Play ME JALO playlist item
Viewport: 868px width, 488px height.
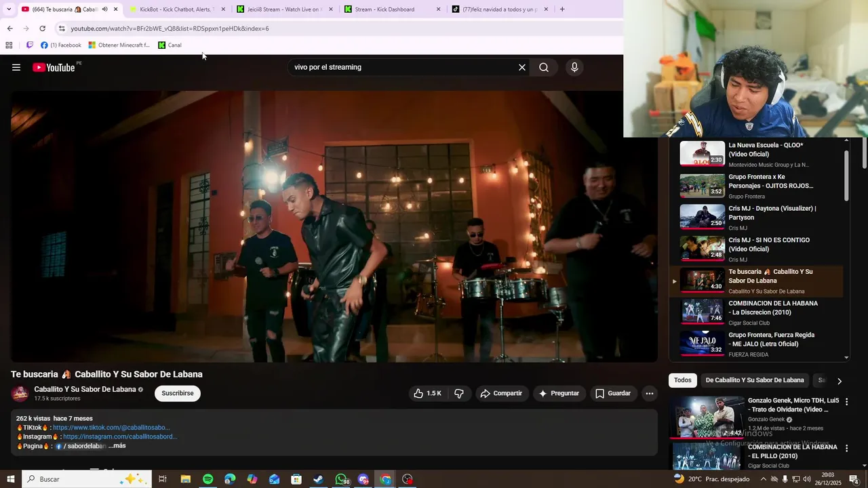coord(756,344)
